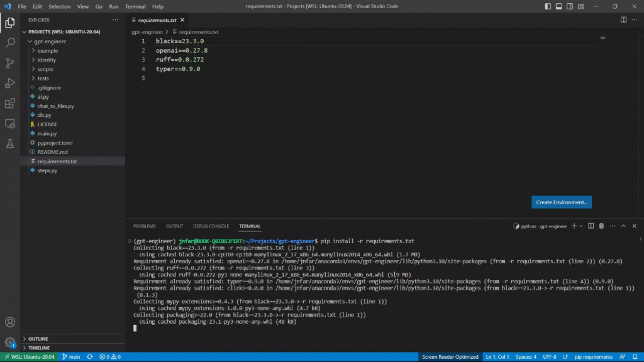Kill terminal with the trash icon
Screen dimensions: 644x362
click(601, 226)
